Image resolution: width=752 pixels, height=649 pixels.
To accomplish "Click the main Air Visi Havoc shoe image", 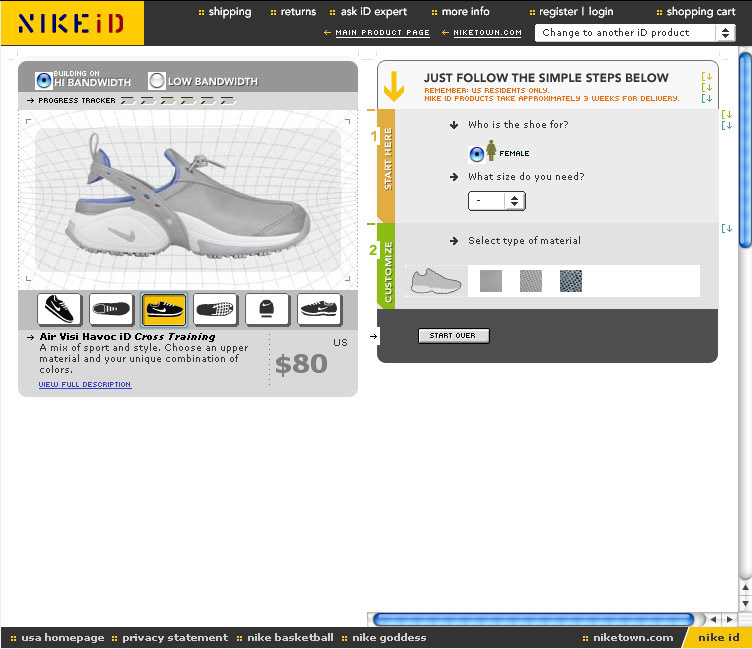I will click(188, 199).
